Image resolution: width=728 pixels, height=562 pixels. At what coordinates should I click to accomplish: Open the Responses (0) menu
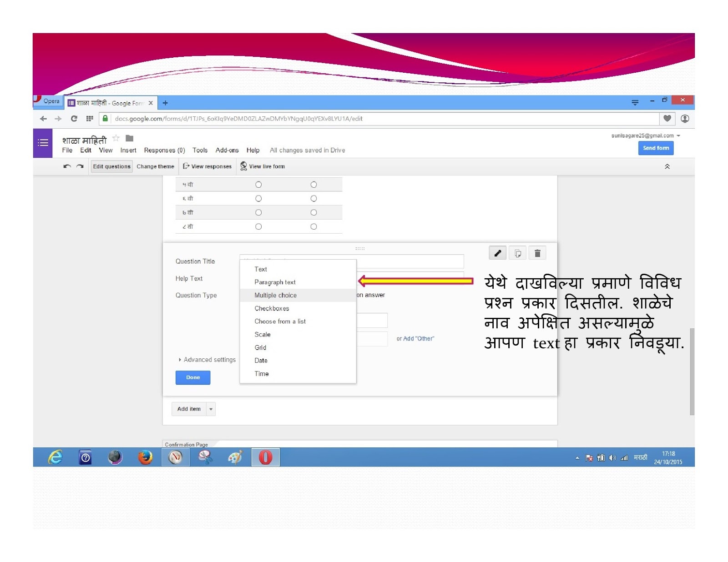[x=164, y=150]
